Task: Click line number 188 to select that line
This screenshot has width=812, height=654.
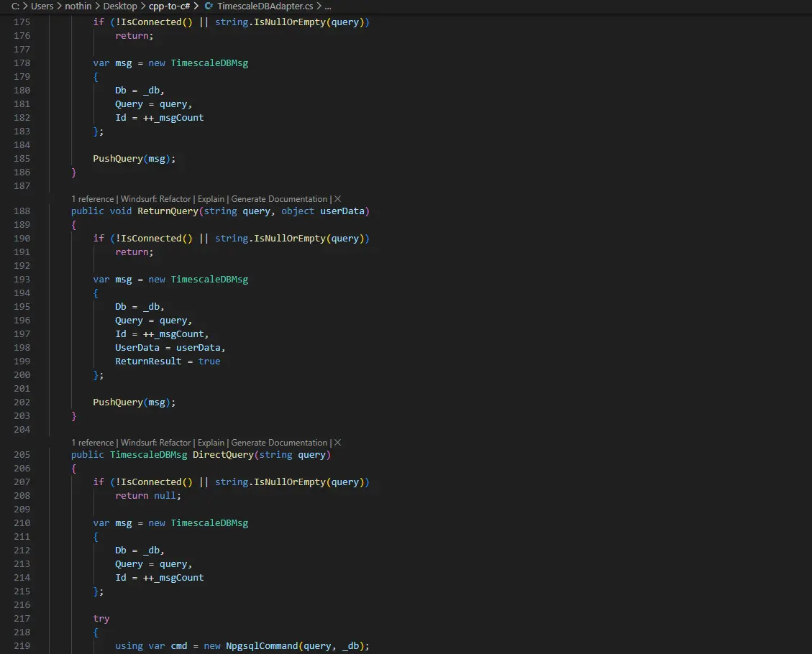Action: [22, 211]
